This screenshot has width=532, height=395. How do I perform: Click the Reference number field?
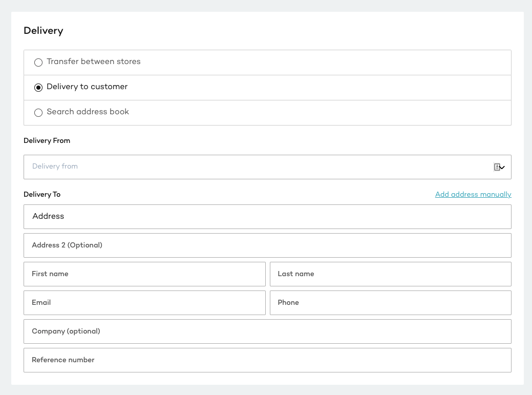[267, 360]
